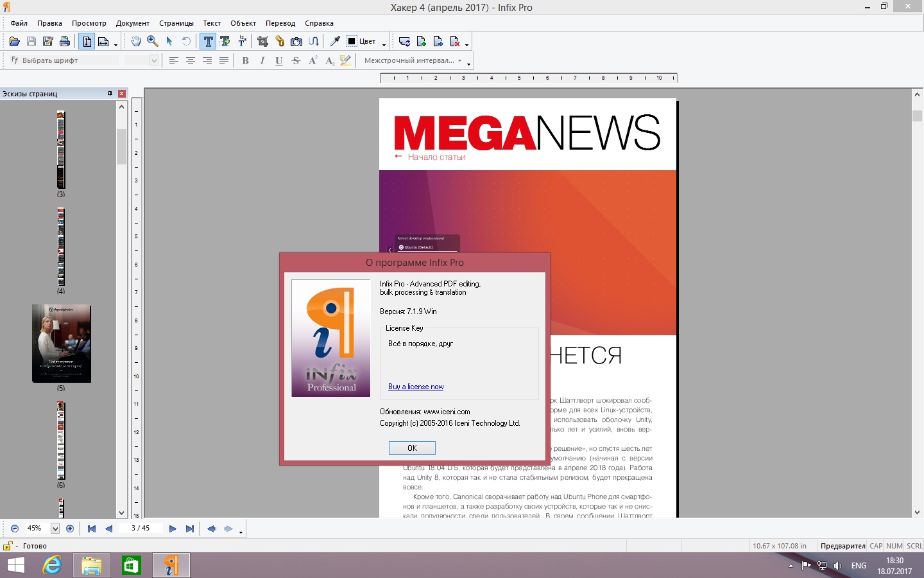Viewport: 924px width, 578px height.
Task: Go to the next page
Action: [x=173, y=529]
